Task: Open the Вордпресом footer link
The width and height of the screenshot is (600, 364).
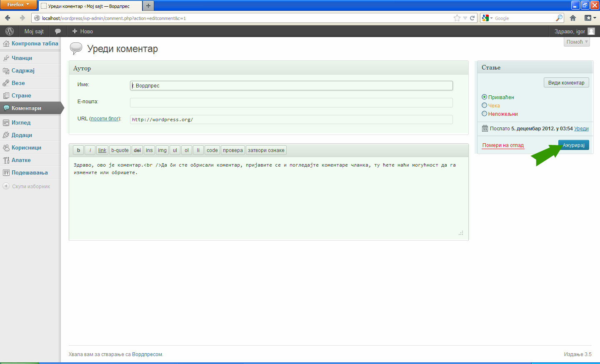Action: (147, 354)
